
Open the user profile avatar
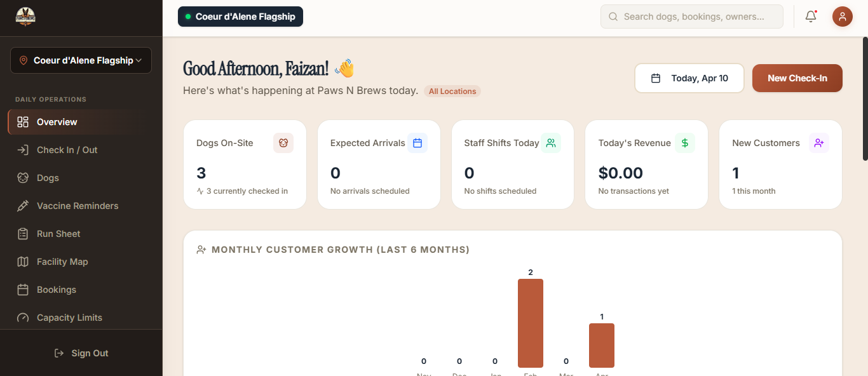pos(842,17)
